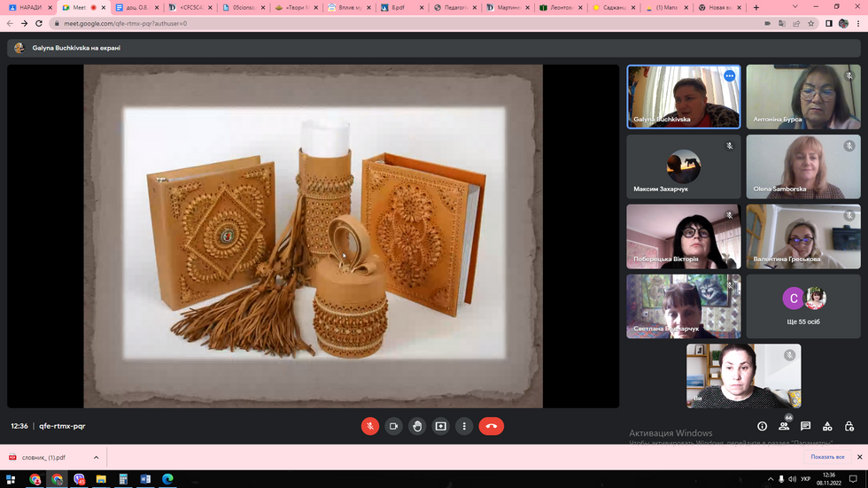Open a new browser tab with plus
The height and width of the screenshot is (488, 868).
[756, 8]
